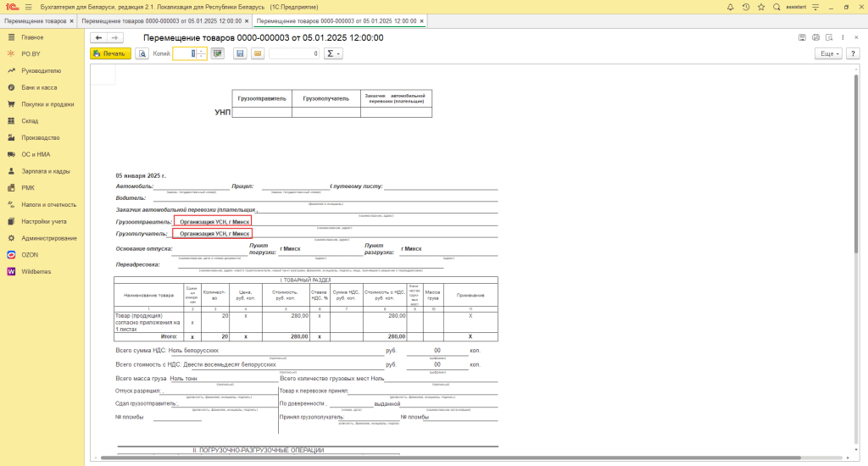The width and height of the screenshot is (868, 466).
Task: Open history clock icon in title bar
Action: click(x=746, y=7)
